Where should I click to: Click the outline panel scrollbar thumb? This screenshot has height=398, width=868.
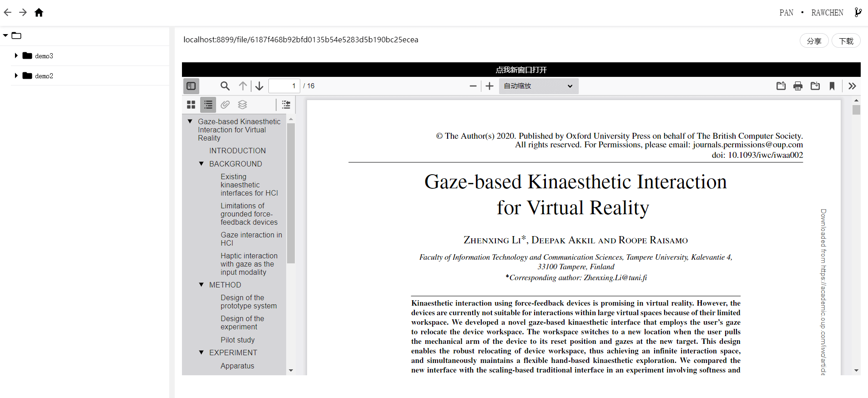291,193
